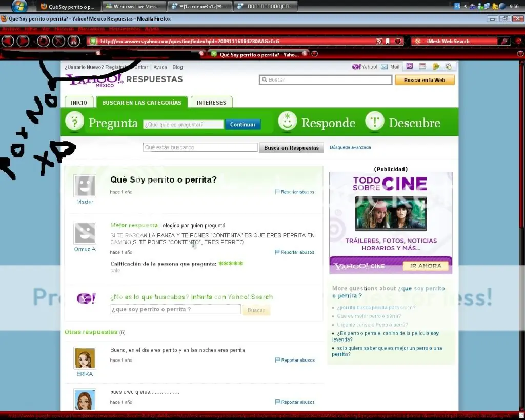The image size is (525, 420).
Task: Reload the page with the Refresh button
Action: 43,41
